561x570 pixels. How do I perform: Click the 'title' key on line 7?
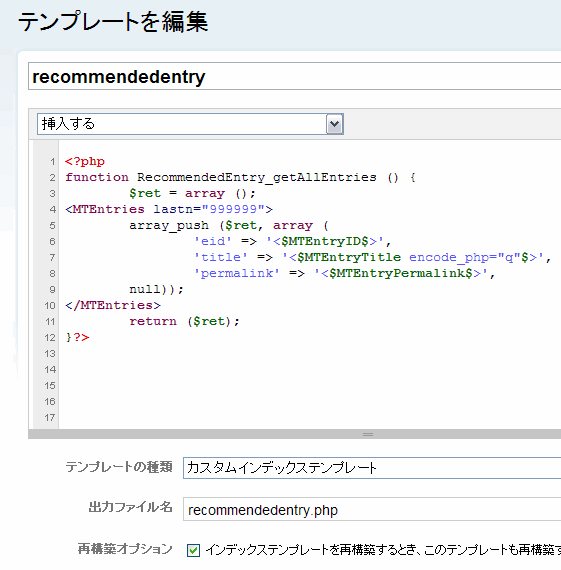221,257
